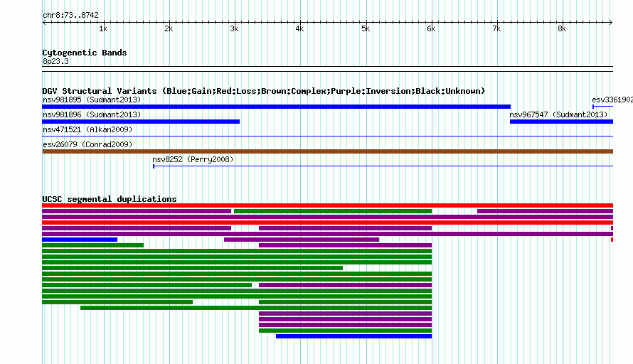Click the 7k ruler tick label

click(x=496, y=28)
